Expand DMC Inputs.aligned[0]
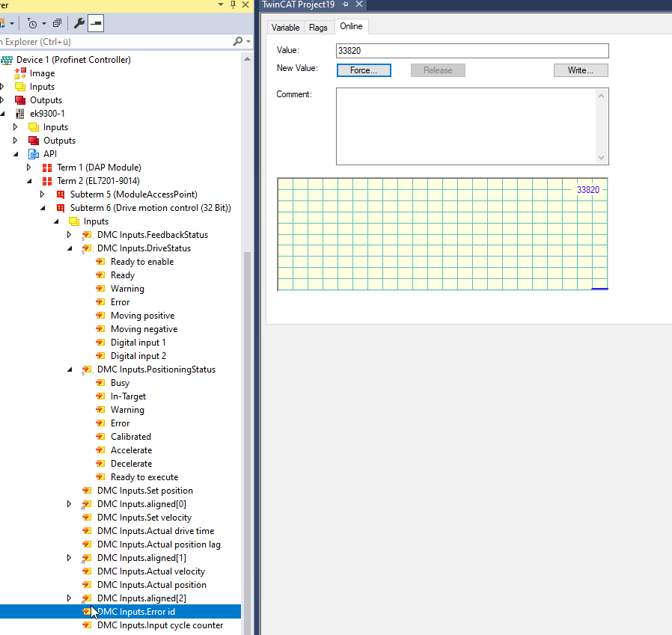672x635 pixels. (x=70, y=504)
